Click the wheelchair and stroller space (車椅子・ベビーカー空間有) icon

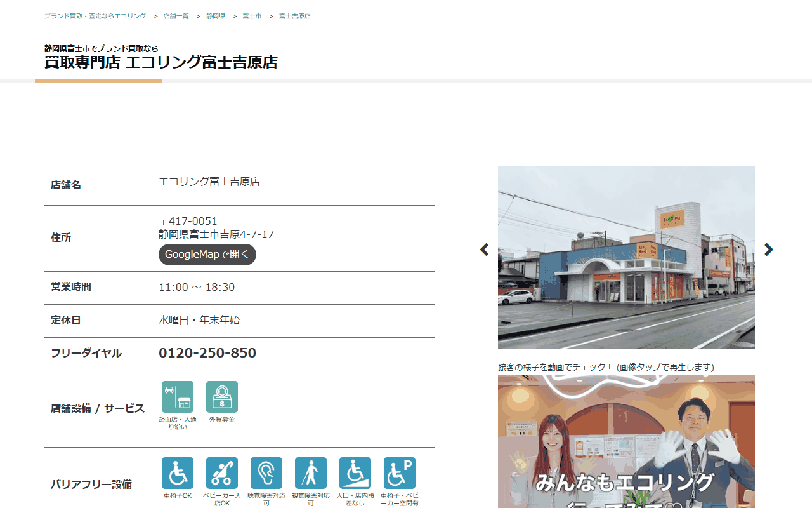(x=400, y=473)
